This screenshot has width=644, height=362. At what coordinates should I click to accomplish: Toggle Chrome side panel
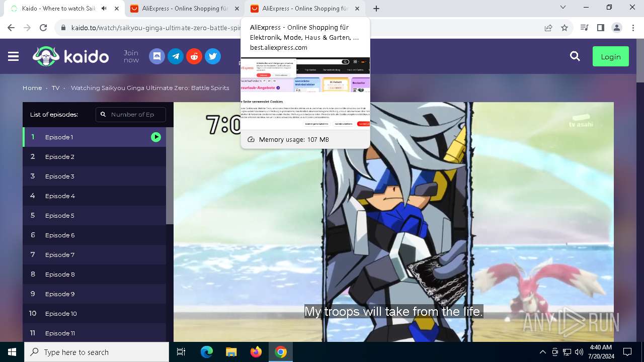pos(600,28)
